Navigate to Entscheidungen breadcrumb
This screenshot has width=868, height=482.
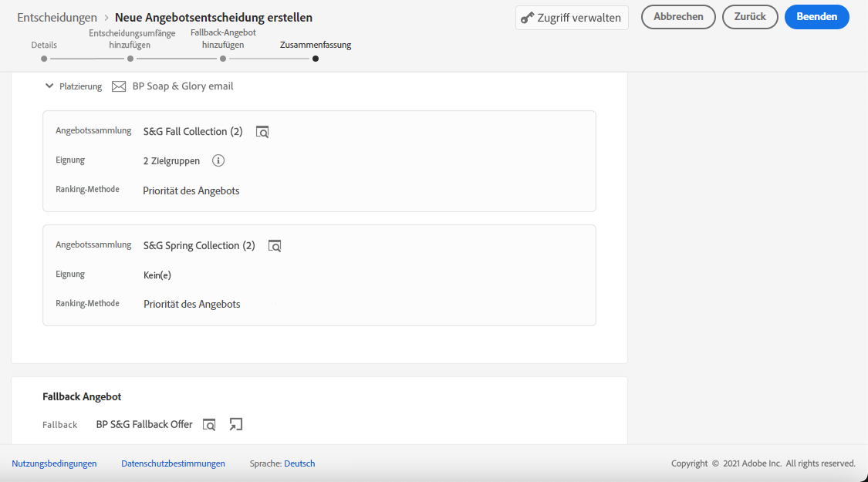coord(57,17)
